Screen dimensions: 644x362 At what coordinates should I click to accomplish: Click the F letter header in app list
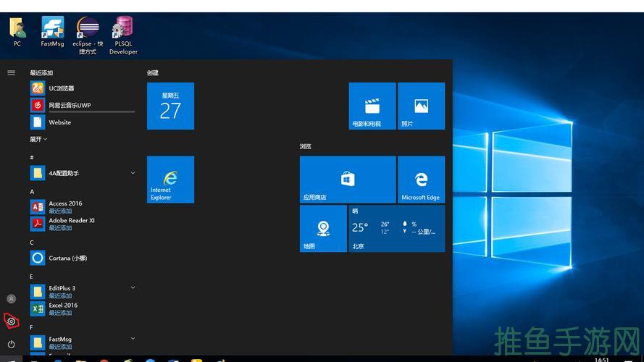pos(31,327)
